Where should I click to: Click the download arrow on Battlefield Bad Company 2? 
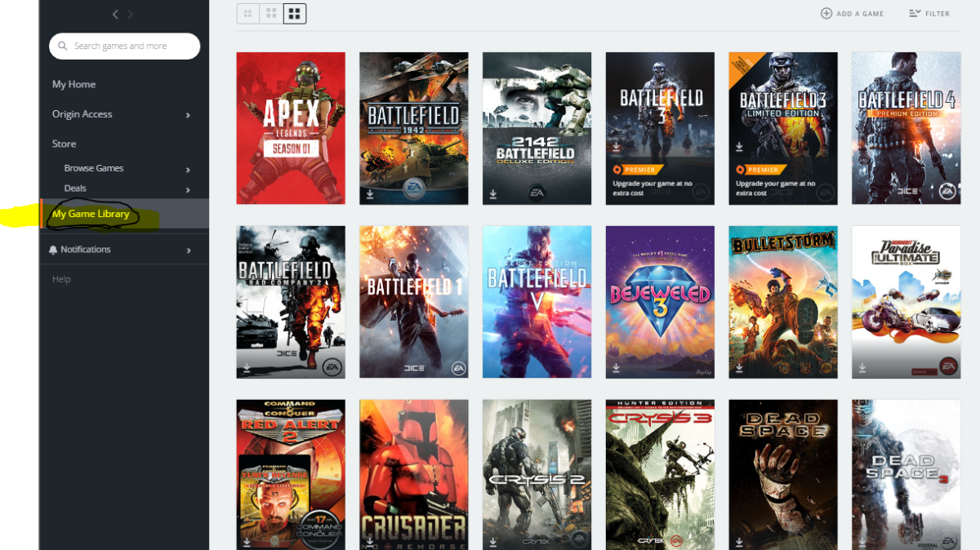(247, 368)
